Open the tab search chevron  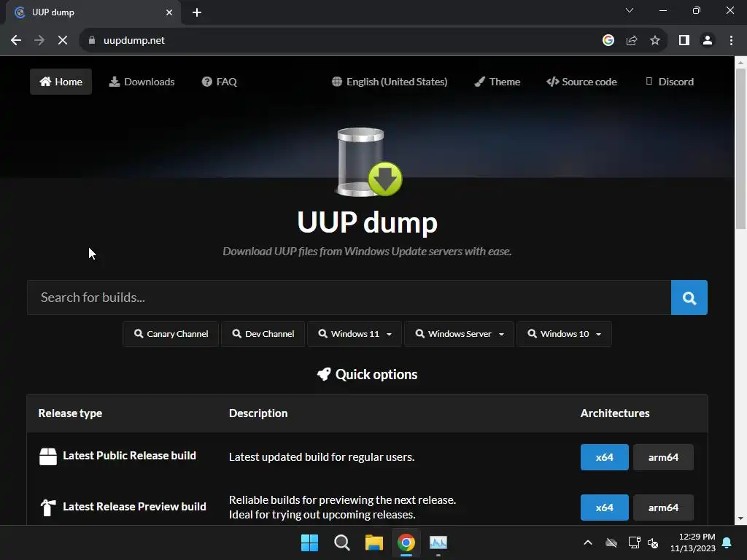click(x=630, y=10)
